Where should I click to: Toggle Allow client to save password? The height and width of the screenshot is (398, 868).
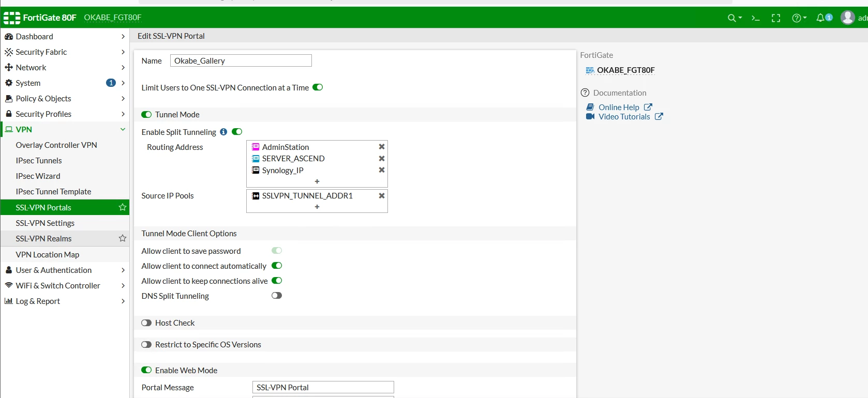[x=277, y=251]
